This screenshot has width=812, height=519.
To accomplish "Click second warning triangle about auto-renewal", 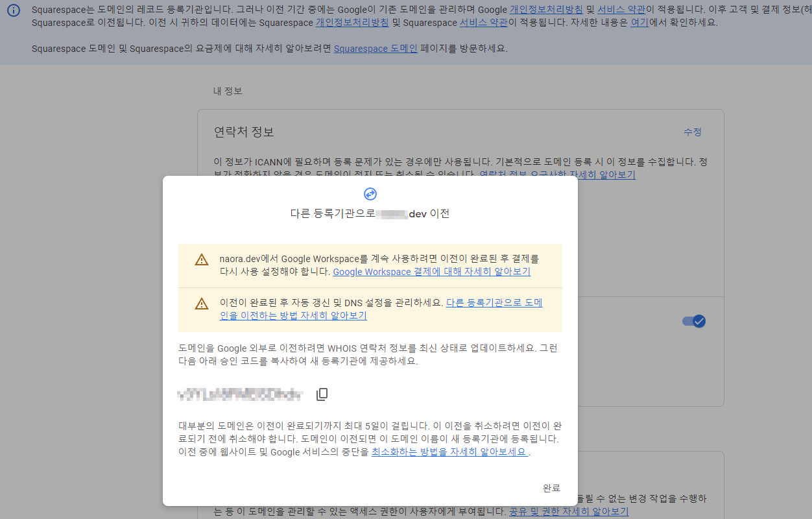I will 202,303.
